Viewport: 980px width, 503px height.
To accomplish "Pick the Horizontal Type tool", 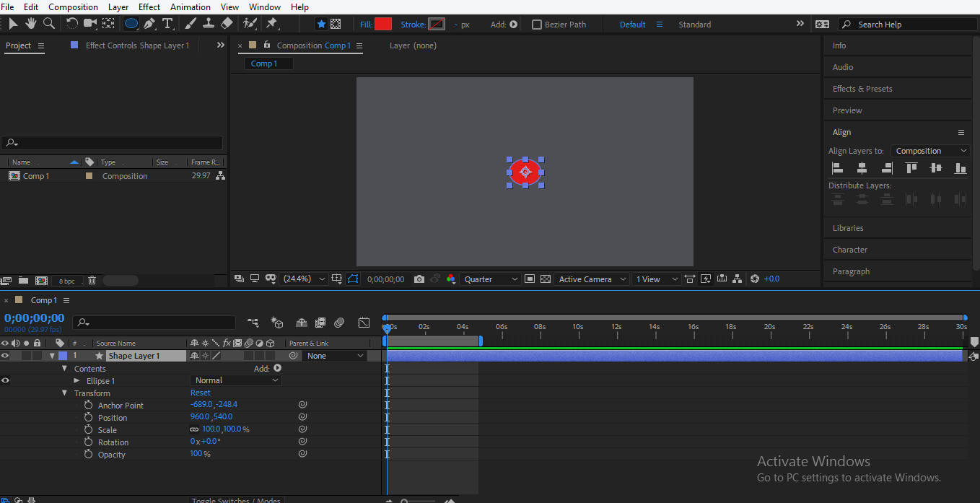I will 167,24.
